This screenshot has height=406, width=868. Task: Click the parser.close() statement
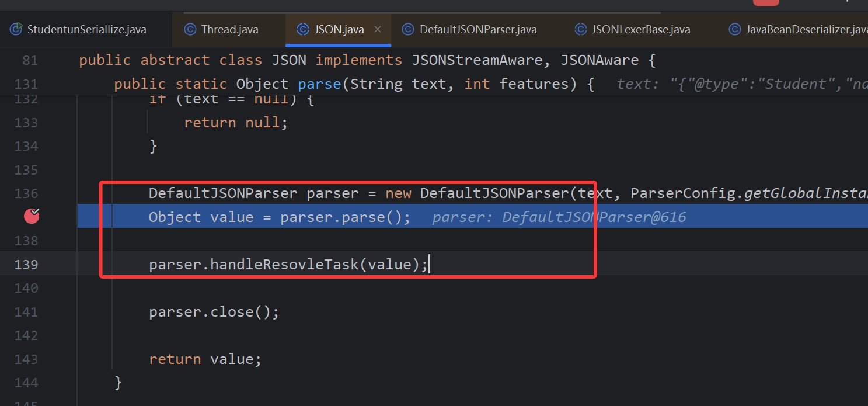214,312
